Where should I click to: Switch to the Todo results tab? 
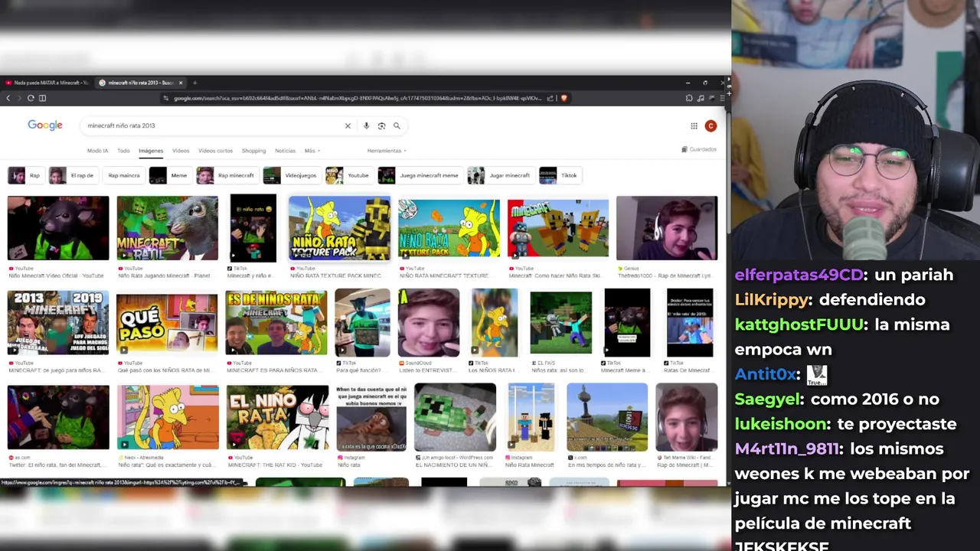pyautogui.click(x=123, y=151)
